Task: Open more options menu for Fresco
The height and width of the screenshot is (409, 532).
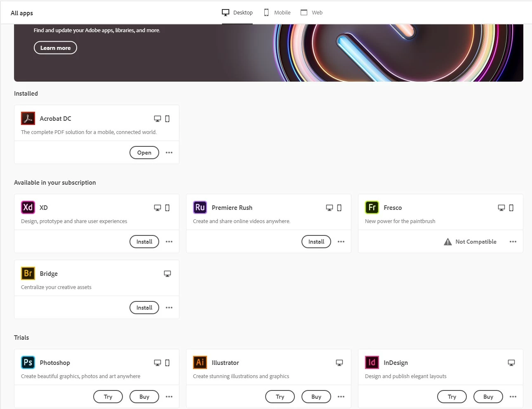Action: 513,242
